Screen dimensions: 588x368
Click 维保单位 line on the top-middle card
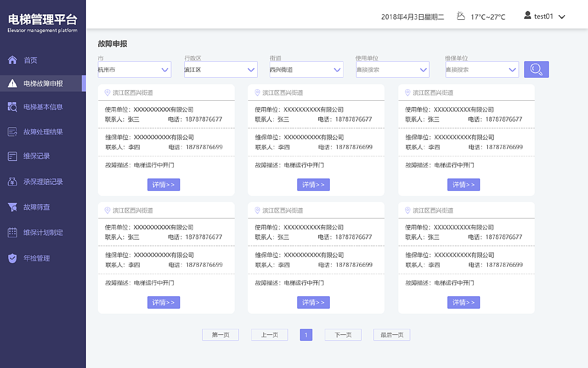(300, 137)
